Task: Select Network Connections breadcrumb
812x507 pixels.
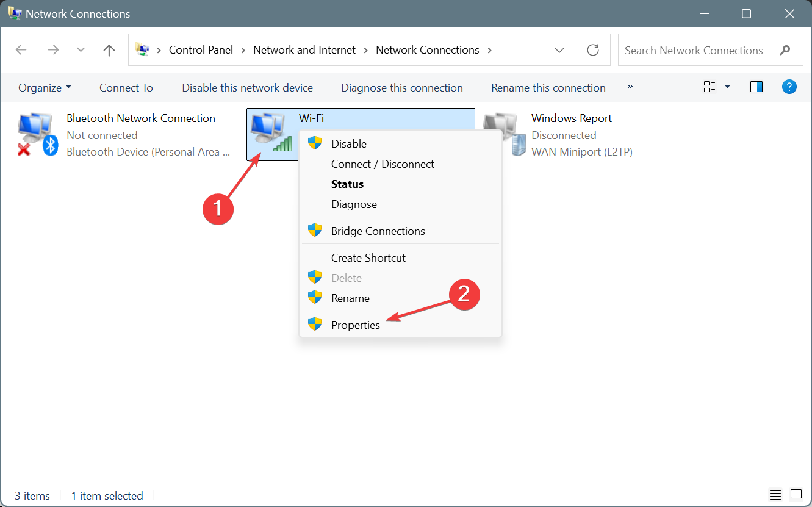Action: click(428, 50)
